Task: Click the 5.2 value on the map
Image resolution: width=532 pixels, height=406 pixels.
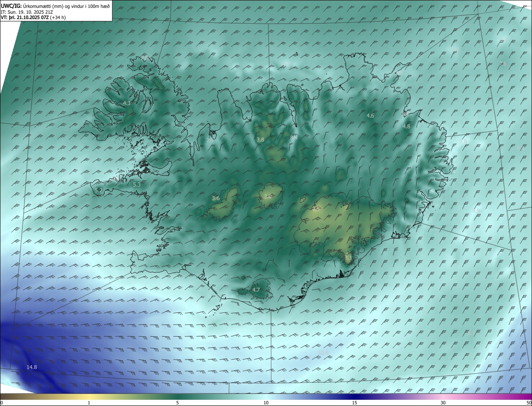Action: click(x=99, y=190)
